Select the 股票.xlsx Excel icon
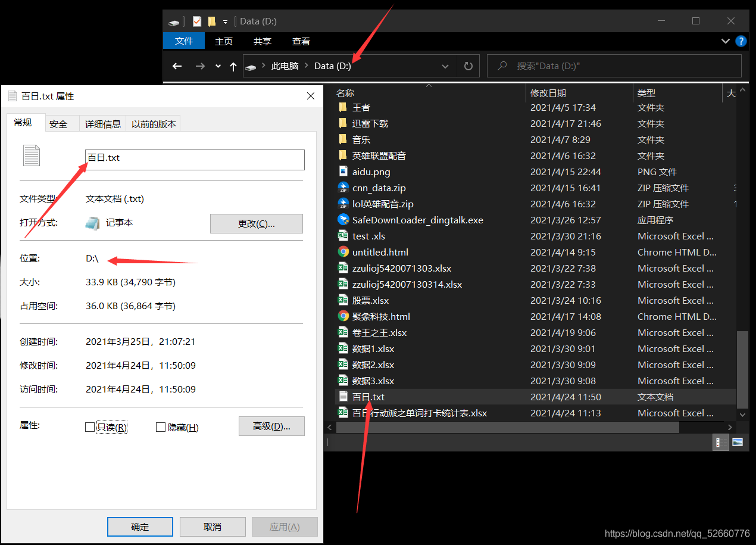Image resolution: width=756 pixels, height=545 pixels. [x=343, y=300]
